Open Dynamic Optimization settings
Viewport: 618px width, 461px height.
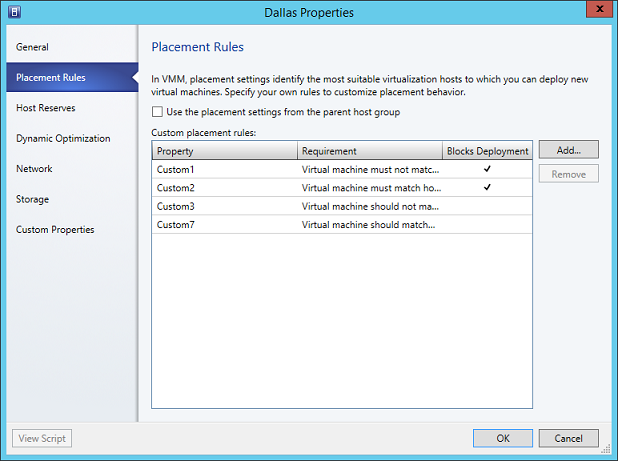click(x=63, y=138)
